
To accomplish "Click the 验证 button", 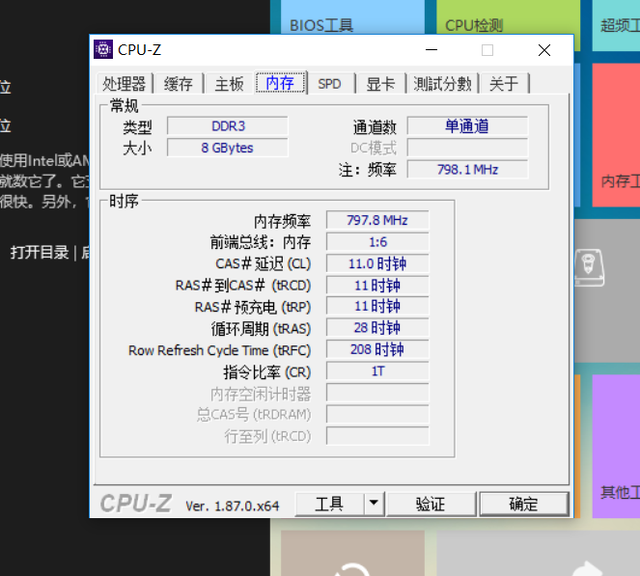I will click(431, 504).
